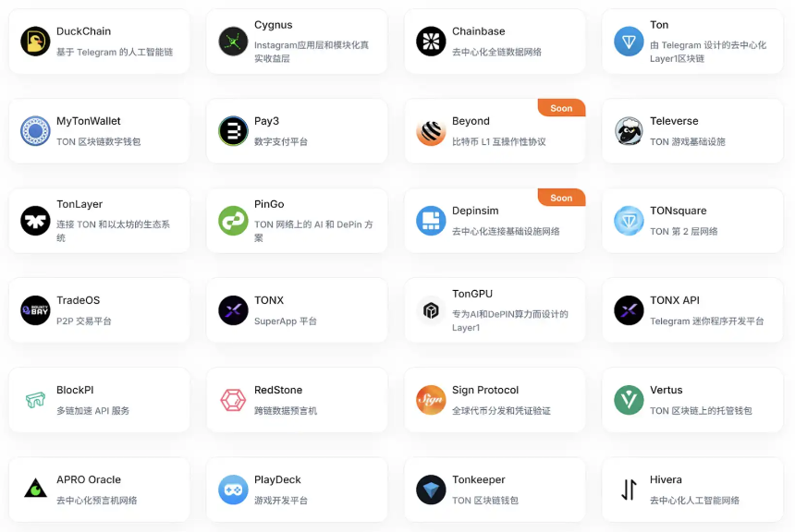Image resolution: width=795 pixels, height=532 pixels.
Task: Select the TonGPU Layer1 card
Action: pyautogui.click(x=495, y=310)
